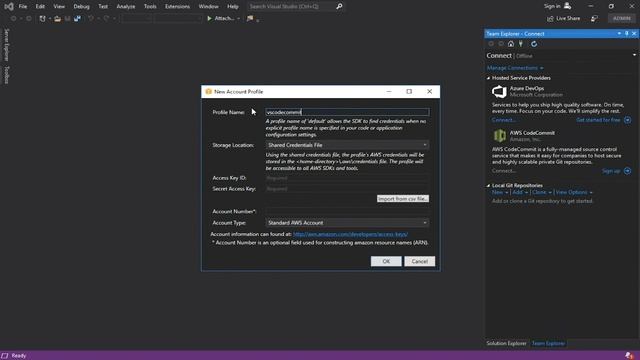640x360 pixels.
Task: Open the Edit menu
Action: click(x=40, y=7)
